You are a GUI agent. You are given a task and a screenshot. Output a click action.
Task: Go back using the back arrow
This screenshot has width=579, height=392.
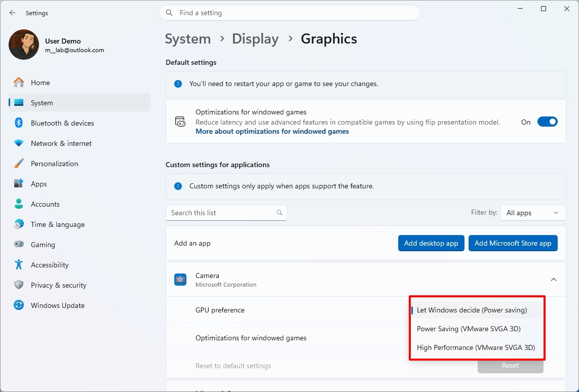coord(13,13)
